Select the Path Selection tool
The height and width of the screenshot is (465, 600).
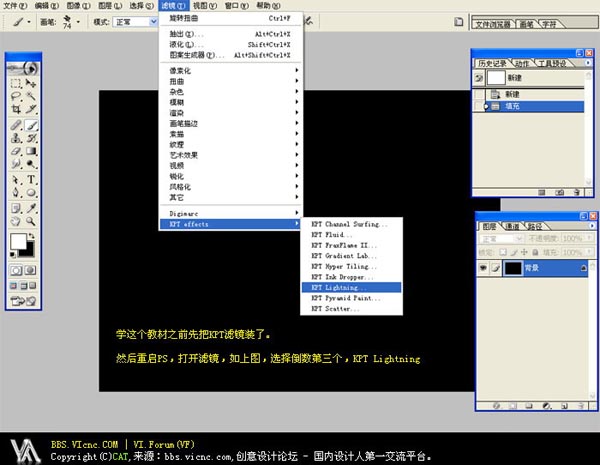(16, 179)
